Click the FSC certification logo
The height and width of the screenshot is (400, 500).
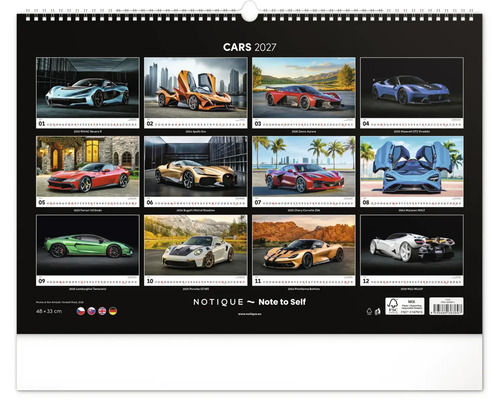coord(405,306)
